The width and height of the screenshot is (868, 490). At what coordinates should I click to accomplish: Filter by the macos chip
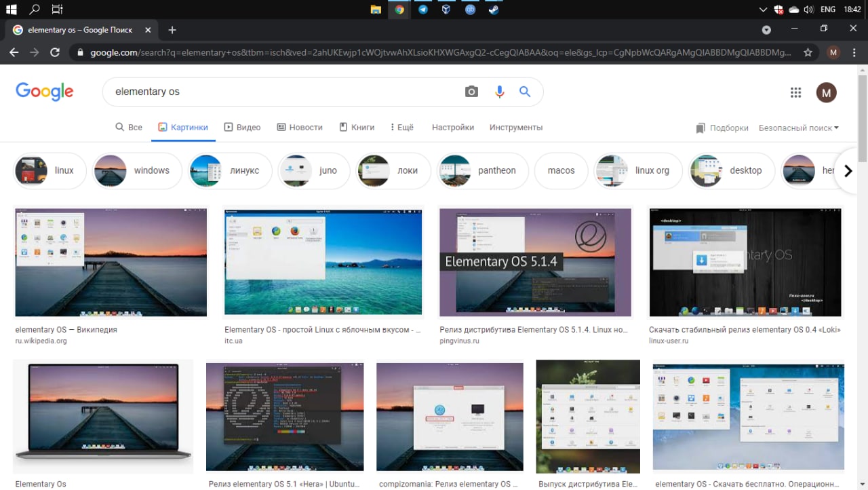tap(561, 170)
